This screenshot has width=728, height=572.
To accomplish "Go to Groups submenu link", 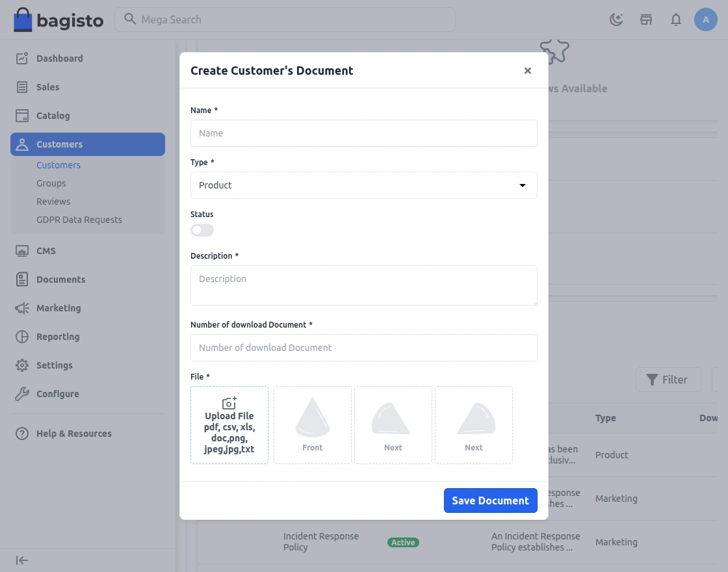I will pos(51,183).
